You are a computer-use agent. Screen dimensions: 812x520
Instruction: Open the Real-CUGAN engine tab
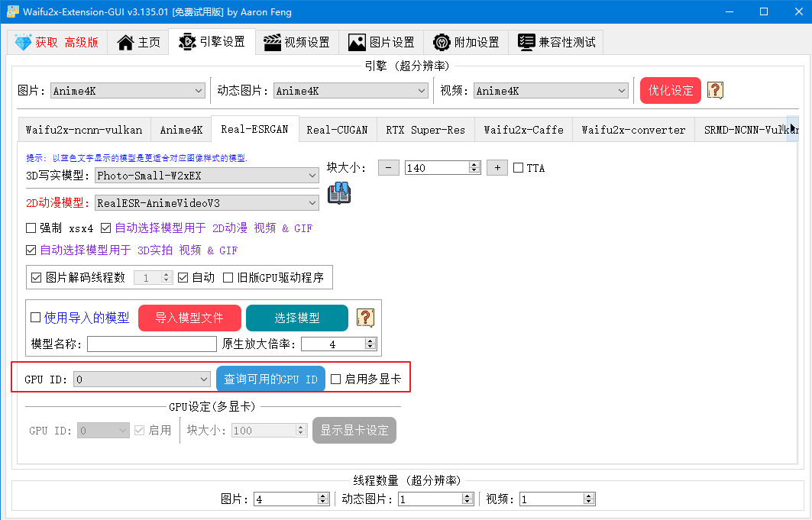pos(337,130)
